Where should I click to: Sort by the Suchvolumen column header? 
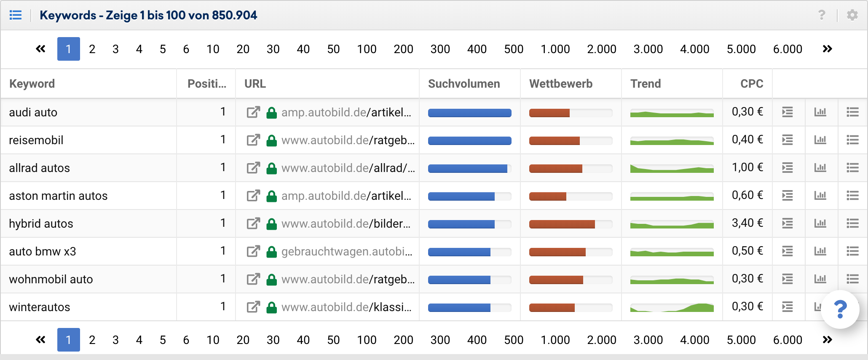click(x=464, y=83)
